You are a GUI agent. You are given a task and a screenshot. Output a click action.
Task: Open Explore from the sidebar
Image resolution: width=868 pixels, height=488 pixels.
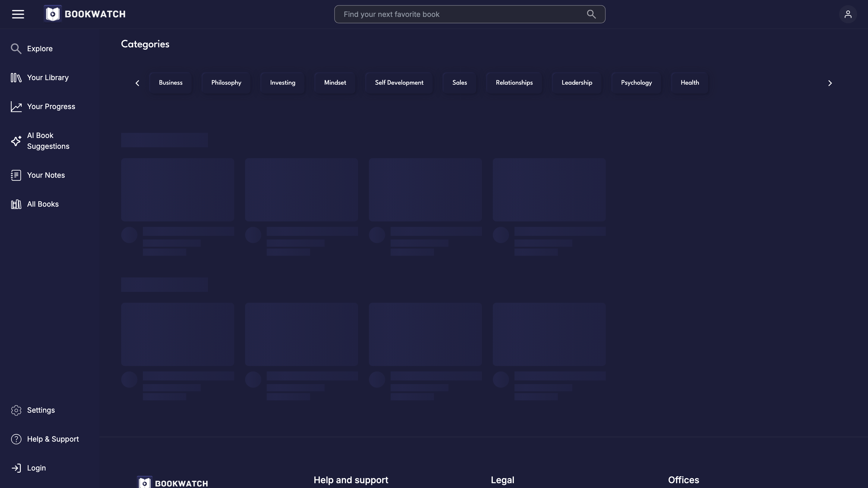pyautogui.click(x=39, y=48)
